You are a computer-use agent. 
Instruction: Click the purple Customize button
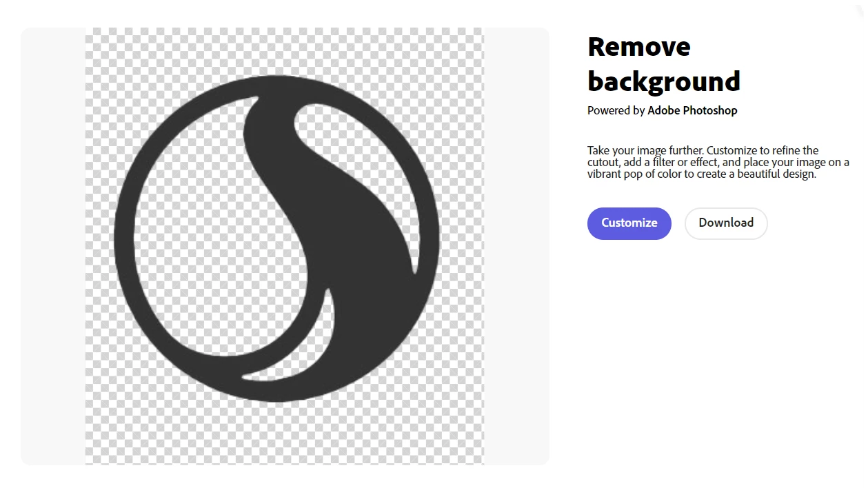tap(629, 223)
